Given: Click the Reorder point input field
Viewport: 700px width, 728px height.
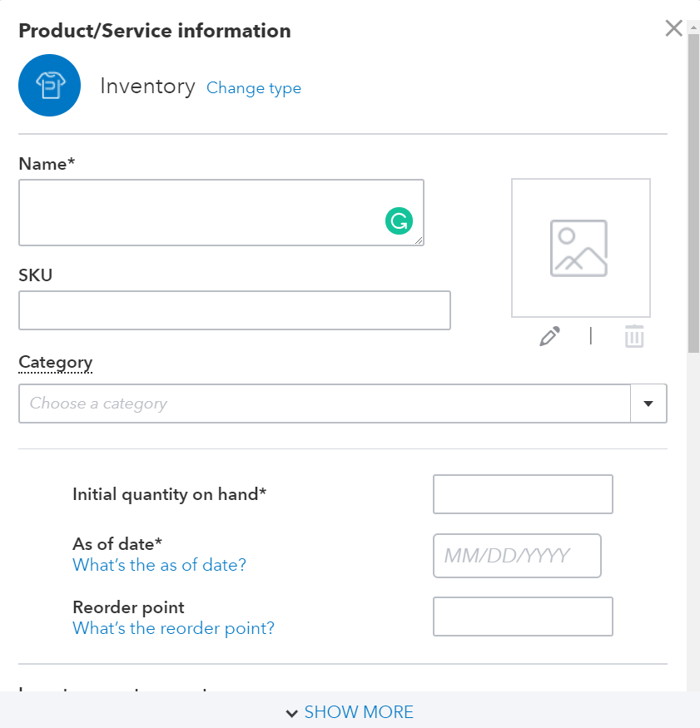Looking at the screenshot, I should tap(523, 617).
